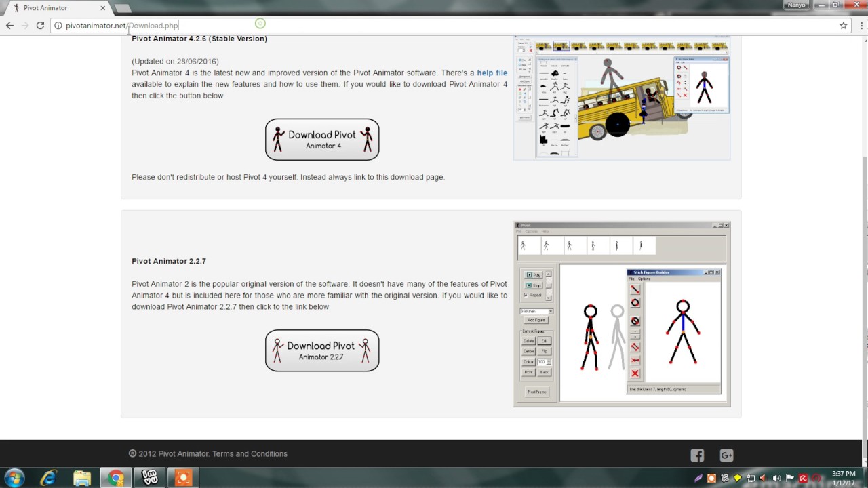Click copyright 2012 Pivot Animator footer text
868x488 pixels.
(x=170, y=454)
